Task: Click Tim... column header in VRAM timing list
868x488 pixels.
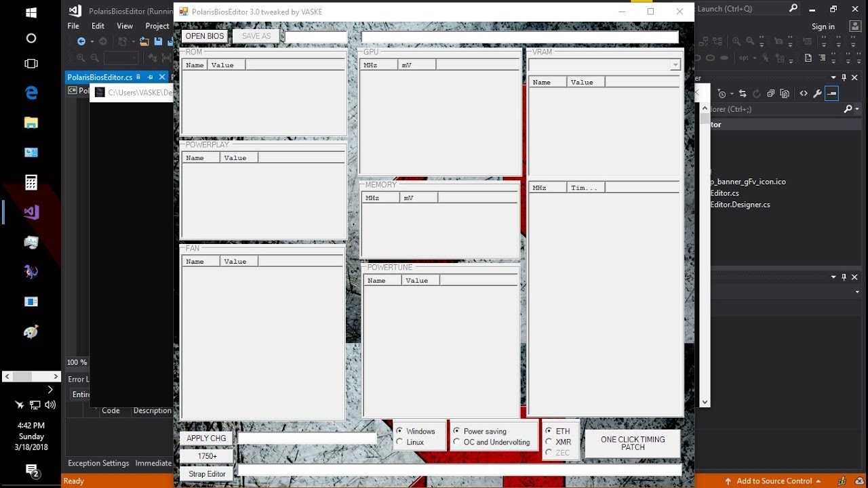Action: 585,188
